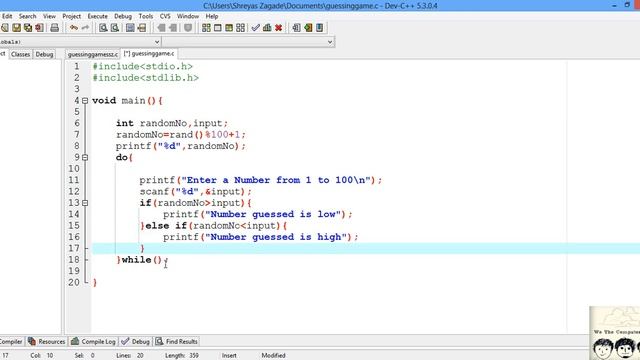Collapse the if block fold marker at line 13
Screen dimensions: 640x360
(85, 203)
